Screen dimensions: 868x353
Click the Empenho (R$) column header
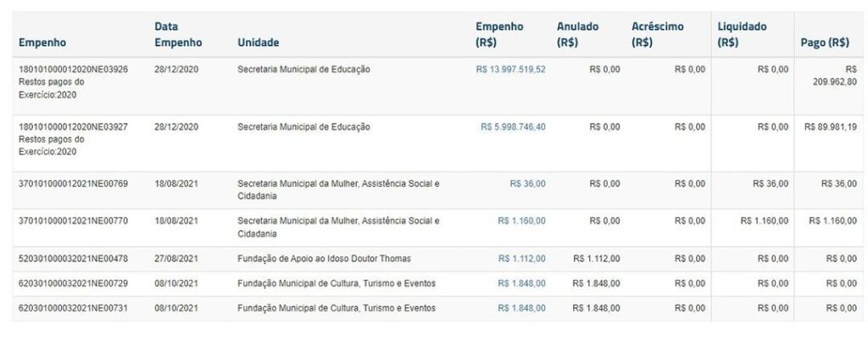pos(499,34)
